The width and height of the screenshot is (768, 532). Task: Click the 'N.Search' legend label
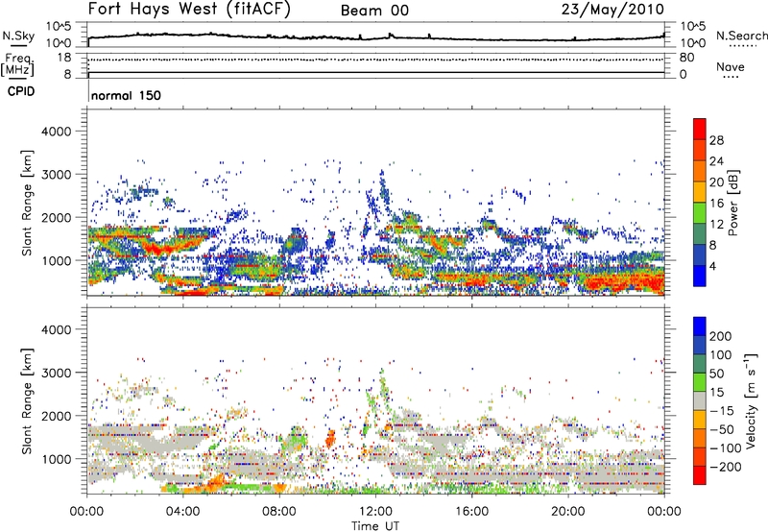click(741, 36)
